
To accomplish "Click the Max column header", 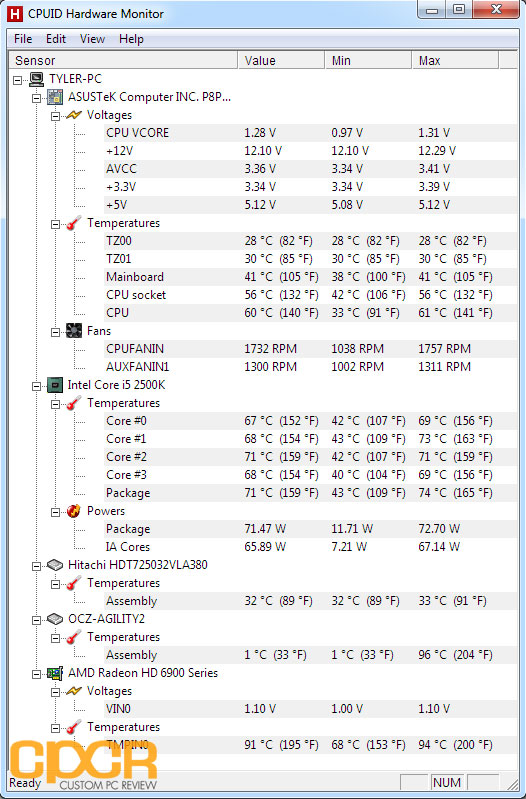I will coord(455,60).
